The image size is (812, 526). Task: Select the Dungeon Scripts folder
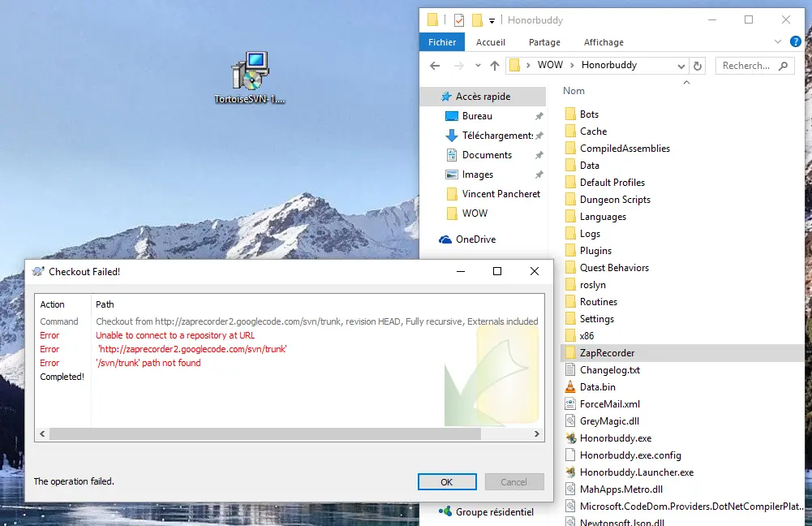tap(615, 200)
